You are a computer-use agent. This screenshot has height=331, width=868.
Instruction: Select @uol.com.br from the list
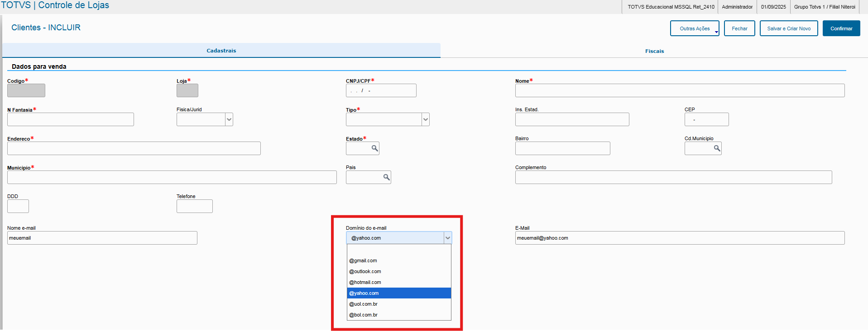363,304
